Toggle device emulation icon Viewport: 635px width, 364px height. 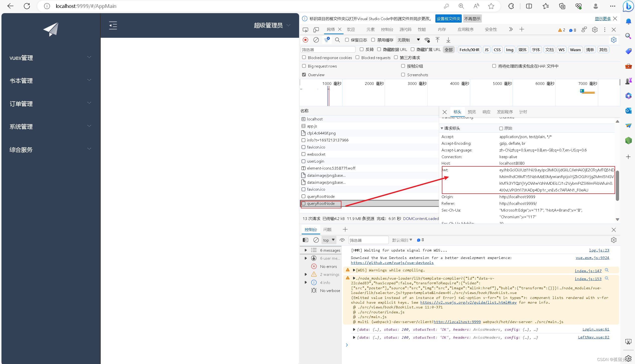(x=316, y=30)
